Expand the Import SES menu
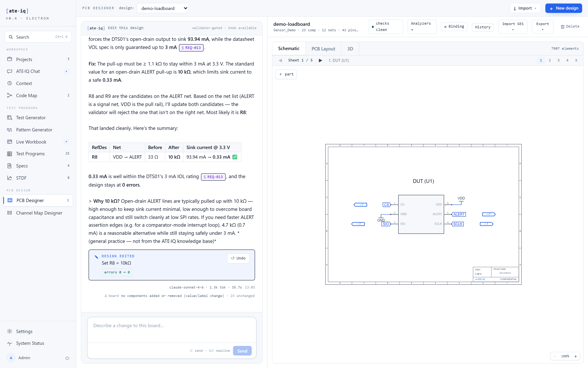The width and height of the screenshot is (588, 368). (513, 26)
